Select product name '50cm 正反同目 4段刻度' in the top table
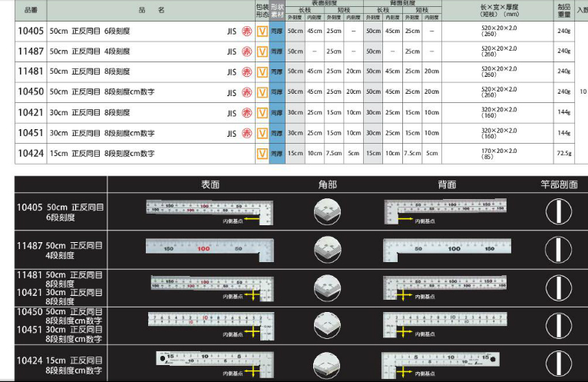 pos(90,51)
